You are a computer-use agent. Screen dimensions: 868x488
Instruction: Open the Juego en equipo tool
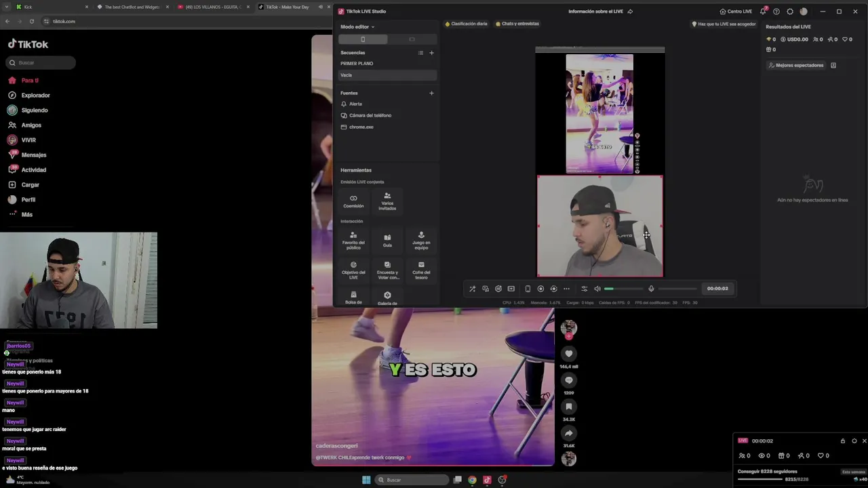coord(421,240)
